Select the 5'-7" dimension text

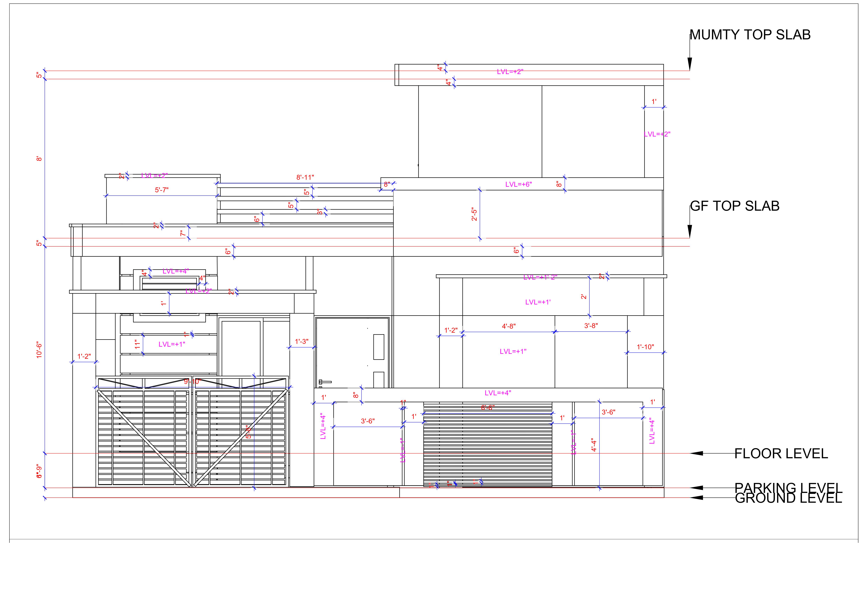click(x=161, y=190)
